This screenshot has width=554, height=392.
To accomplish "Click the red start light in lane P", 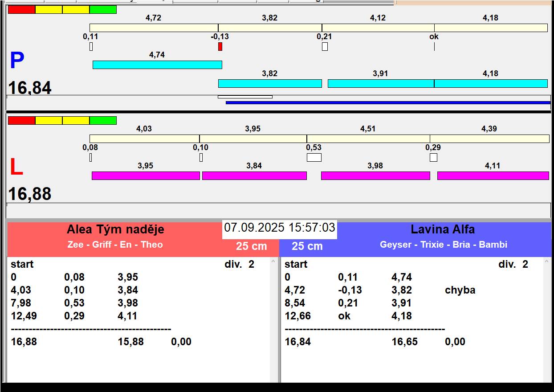I will (x=21, y=9).
